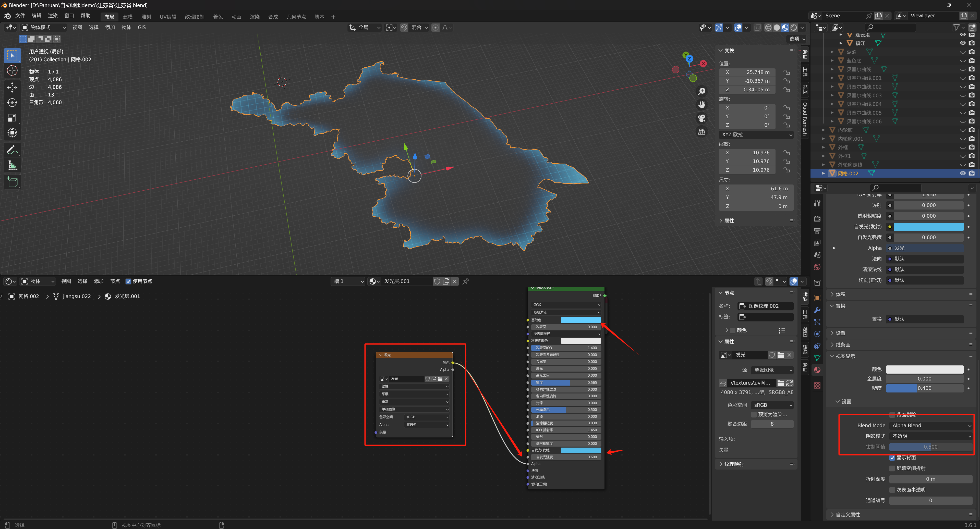This screenshot has height=529, width=980.
Task: Open the Blend Mode dropdown showing Alpha Blend
Action: [x=931, y=426]
